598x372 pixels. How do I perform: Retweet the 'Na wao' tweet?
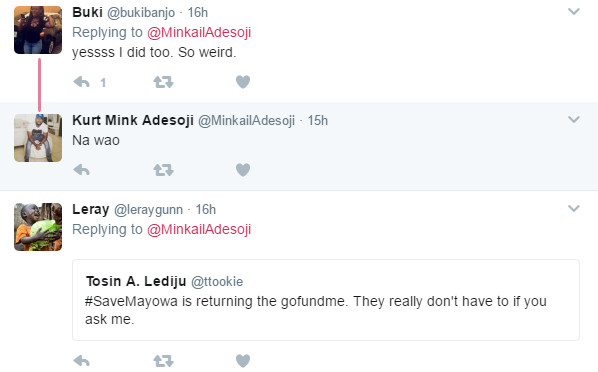163,170
